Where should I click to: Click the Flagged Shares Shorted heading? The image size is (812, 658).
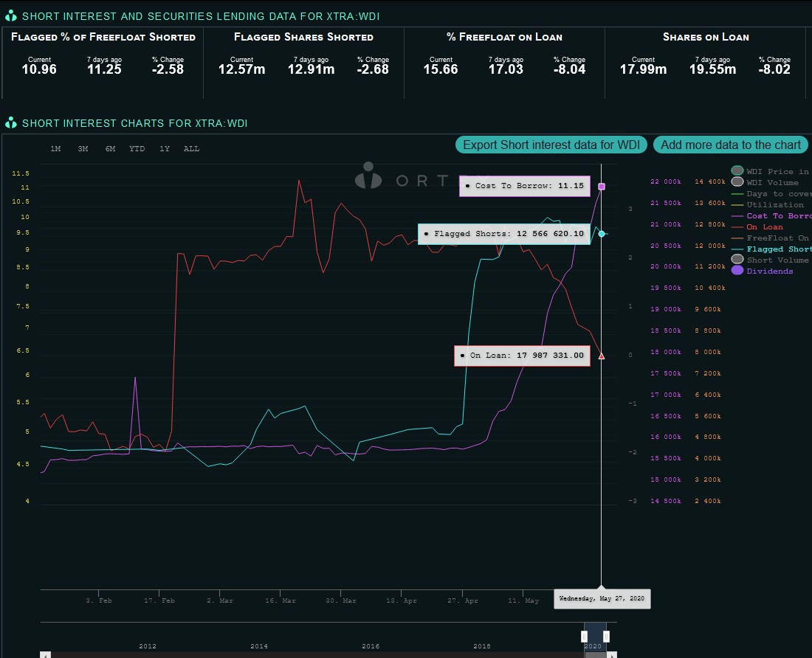coord(303,37)
